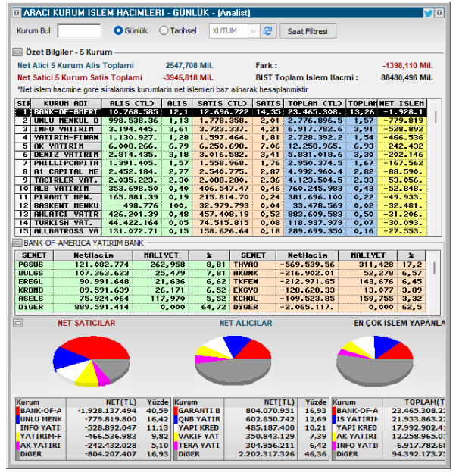
Task: Select the ALB YATIRIM row
Action: click(221, 189)
